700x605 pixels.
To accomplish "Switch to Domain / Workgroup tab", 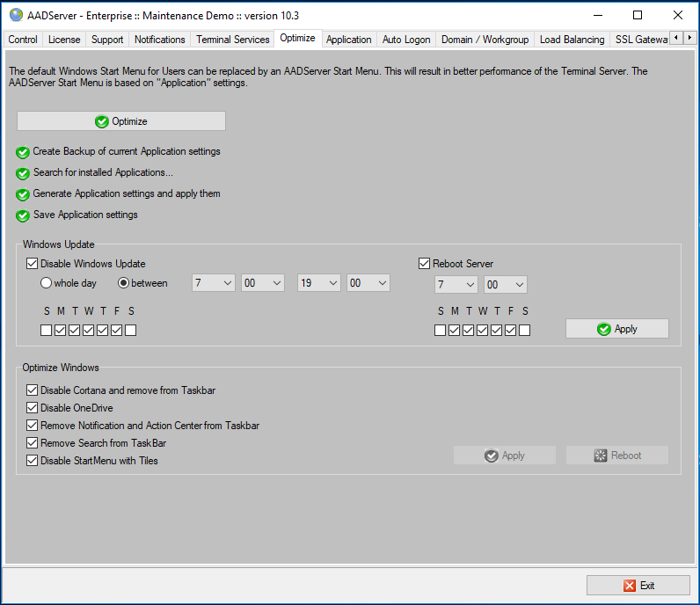I will click(x=485, y=40).
